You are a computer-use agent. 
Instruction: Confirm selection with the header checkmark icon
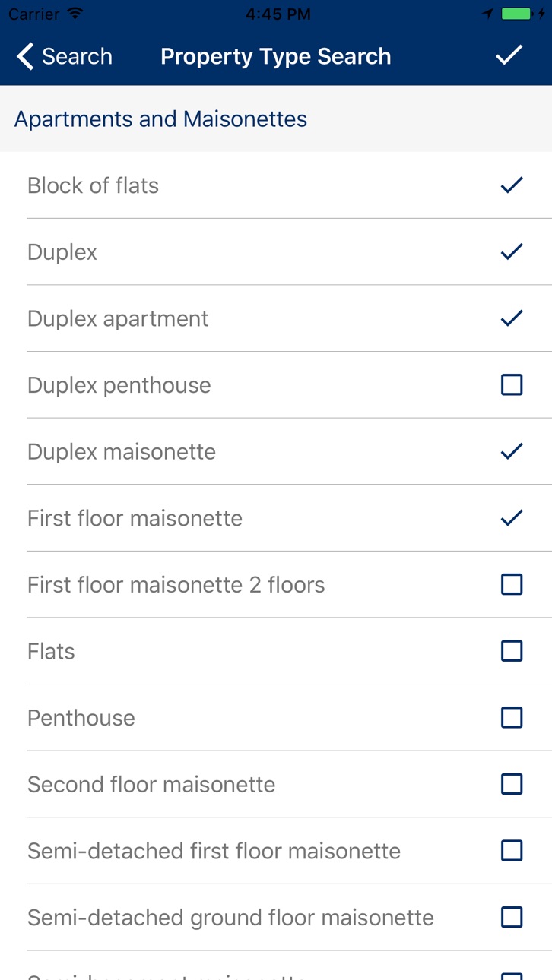[x=509, y=55]
